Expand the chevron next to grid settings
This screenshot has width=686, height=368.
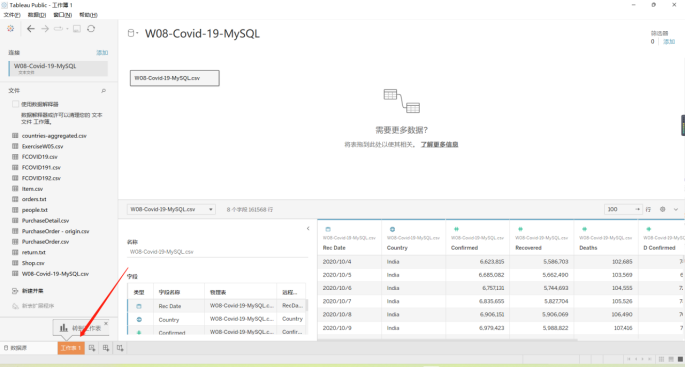point(676,210)
